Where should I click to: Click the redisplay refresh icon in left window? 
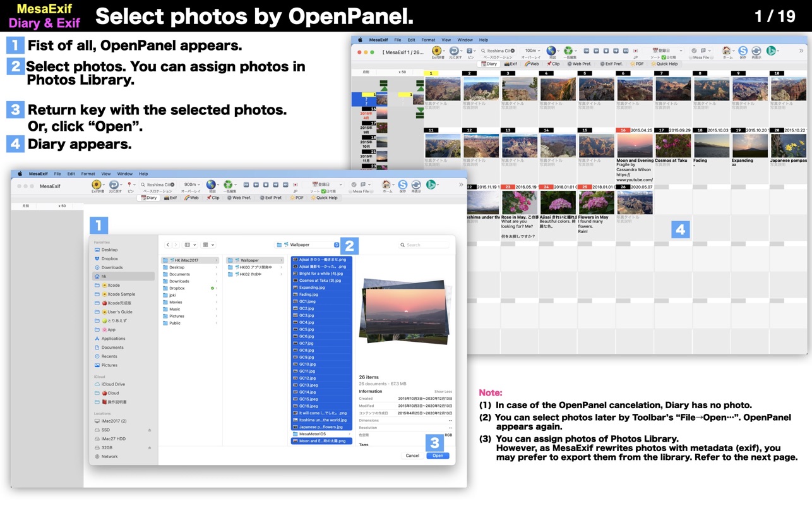(x=416, y=184)
